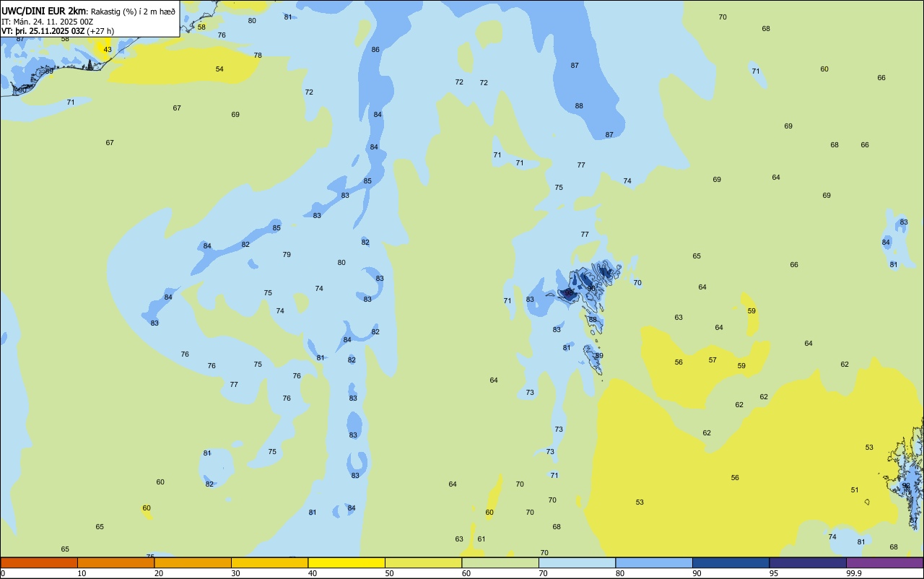924x579 pixels.
Task: Select the 90–95 dark blue legend swatch
Action: [731, 562]
